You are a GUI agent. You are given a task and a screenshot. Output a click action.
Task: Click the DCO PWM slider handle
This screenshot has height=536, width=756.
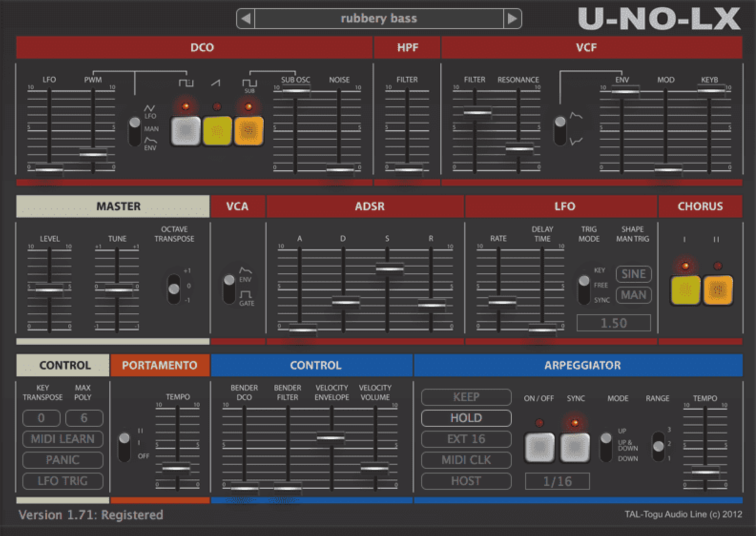[x=93, y=154]
